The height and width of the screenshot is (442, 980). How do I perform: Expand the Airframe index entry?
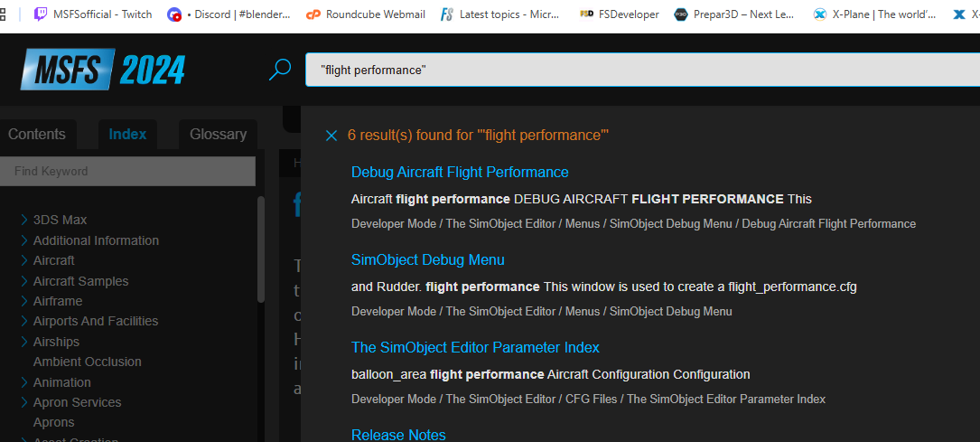coord(24,301)
